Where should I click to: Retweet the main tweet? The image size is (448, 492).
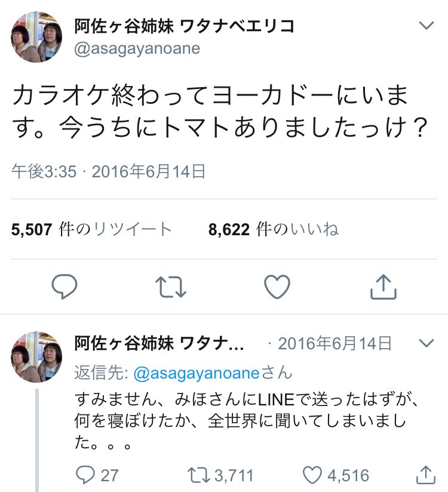(171, 287)
